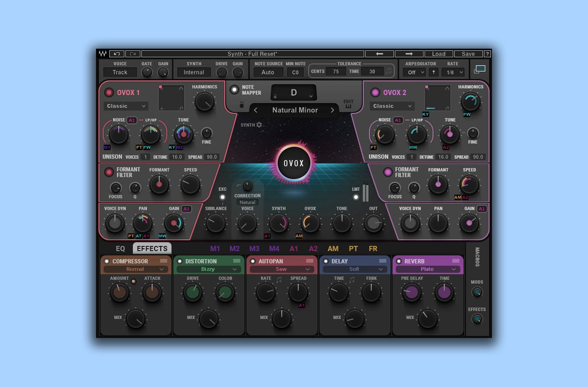Open Compressor module menu lines icon
This screenshot has width=588, height=387.
164,261
